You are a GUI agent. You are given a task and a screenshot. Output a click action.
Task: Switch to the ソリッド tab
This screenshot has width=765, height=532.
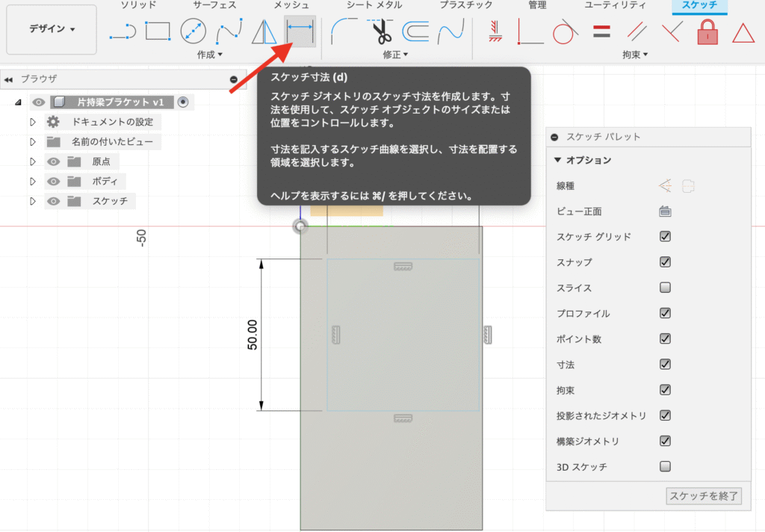139,5
